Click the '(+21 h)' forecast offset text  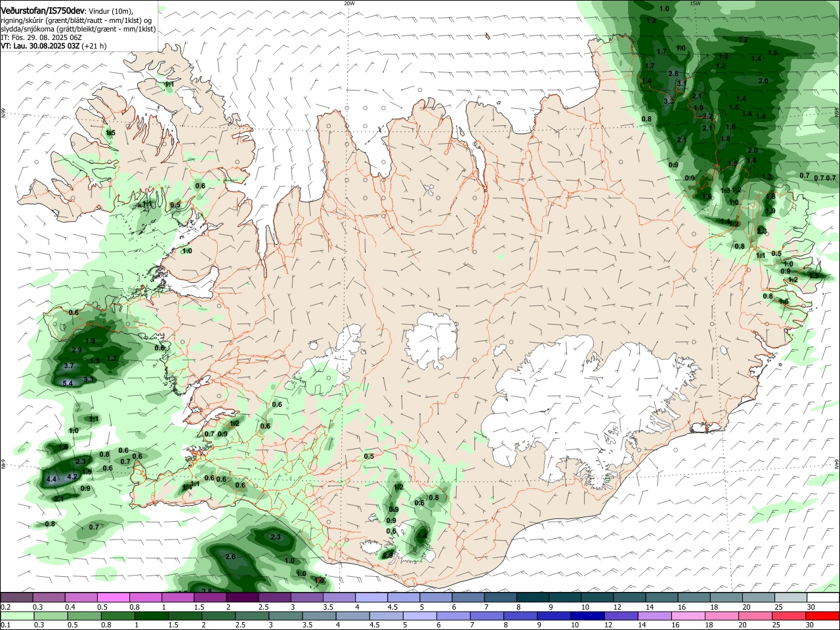(94, 46)
